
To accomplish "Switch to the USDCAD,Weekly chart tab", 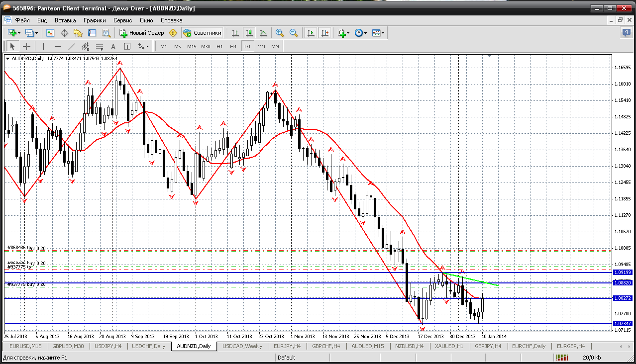I will (242, 346).
